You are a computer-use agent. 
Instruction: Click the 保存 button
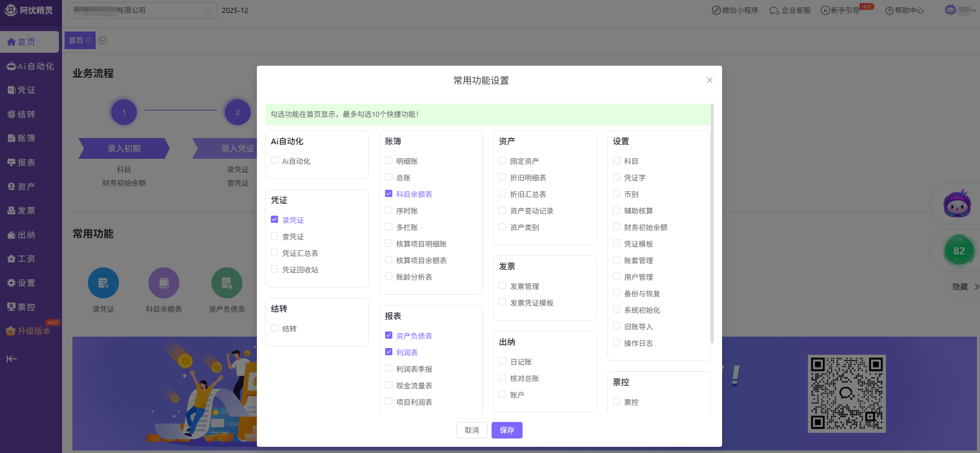tap(507, 430)
